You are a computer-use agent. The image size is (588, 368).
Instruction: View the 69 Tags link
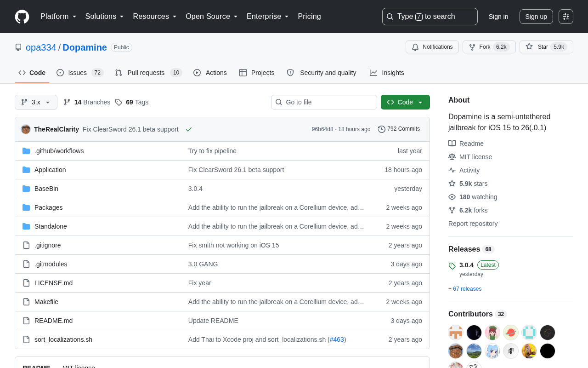pos(132,102)
